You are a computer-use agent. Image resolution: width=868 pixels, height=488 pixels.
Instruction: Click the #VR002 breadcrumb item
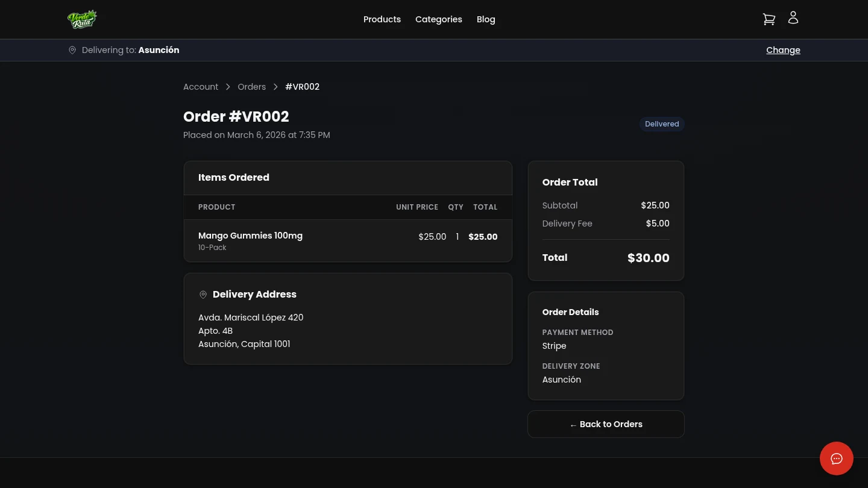pyautogui.click(x=302, y=87)
